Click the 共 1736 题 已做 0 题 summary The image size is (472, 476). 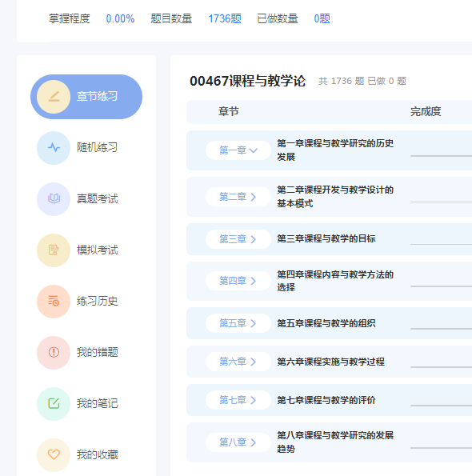coord(362,81)
